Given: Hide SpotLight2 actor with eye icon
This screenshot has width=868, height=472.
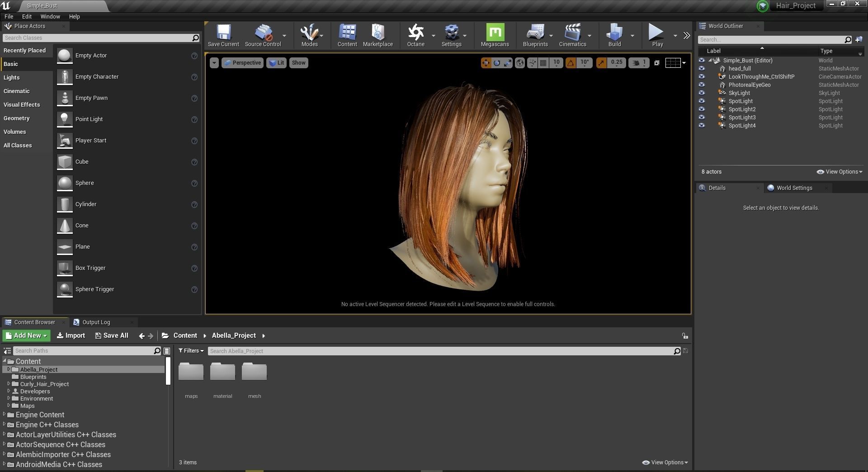Looking at the screenshot, I should click(702, 109).
